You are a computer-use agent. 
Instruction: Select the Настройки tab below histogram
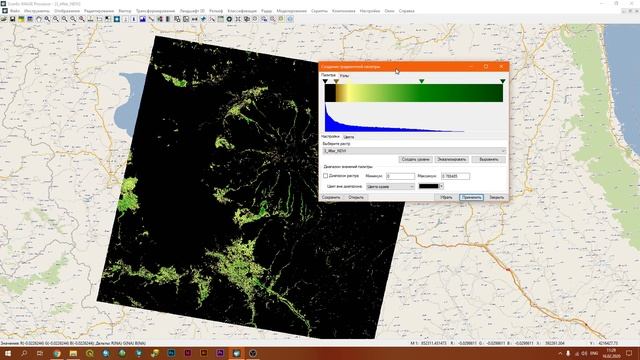[x=330, y=137]
